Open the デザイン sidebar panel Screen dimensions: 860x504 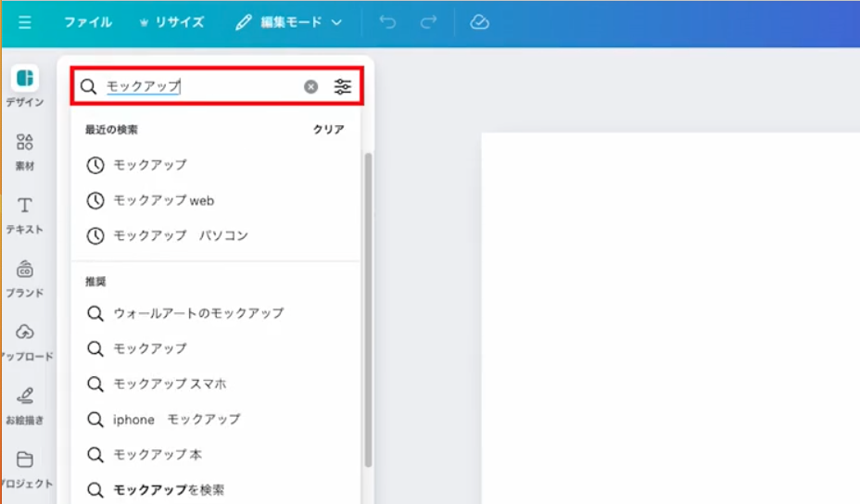(25, 87)
